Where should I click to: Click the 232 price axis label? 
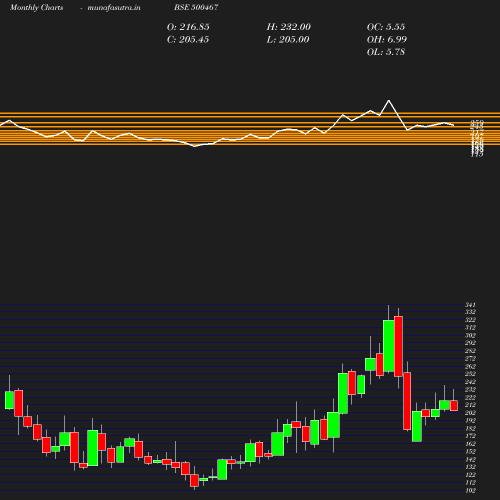tap(470, 389)
